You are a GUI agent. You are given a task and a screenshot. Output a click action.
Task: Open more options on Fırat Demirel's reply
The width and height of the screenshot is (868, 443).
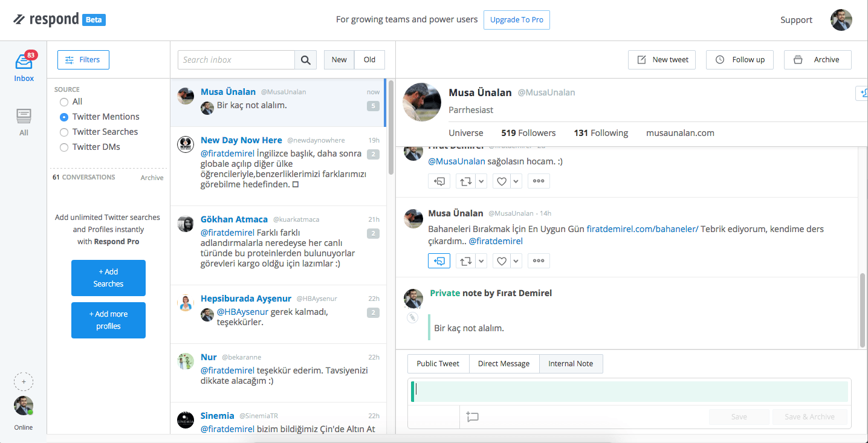pos(539,181)
